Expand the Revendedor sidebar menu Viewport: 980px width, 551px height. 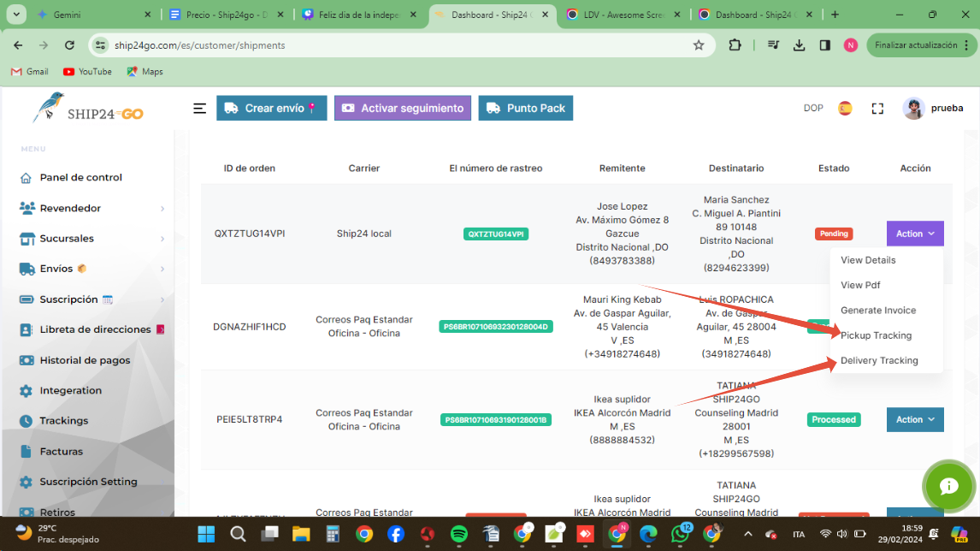coord(92,208)
